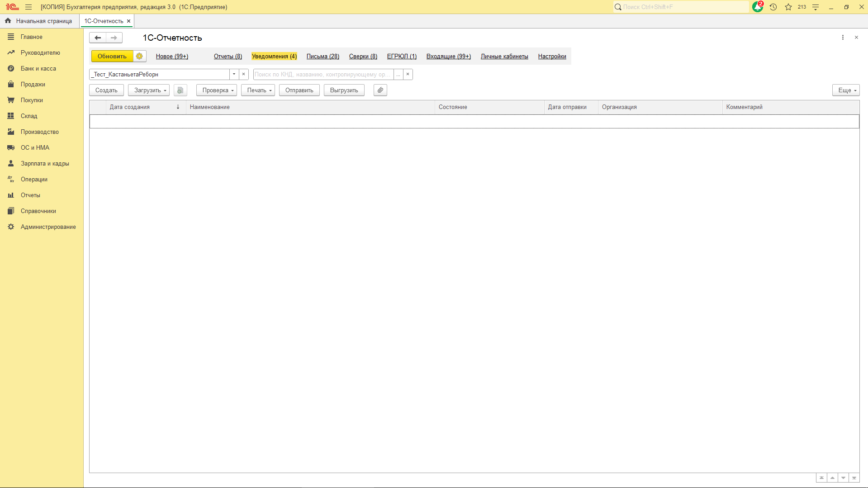Select the Уведомления (4) link
Image resolution: width=868 pixels, height=488 pixels.
tap(274, 56)
